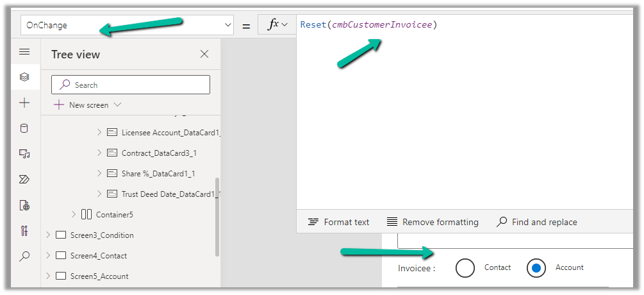Open the fx formula dropdown

[277, 25]
